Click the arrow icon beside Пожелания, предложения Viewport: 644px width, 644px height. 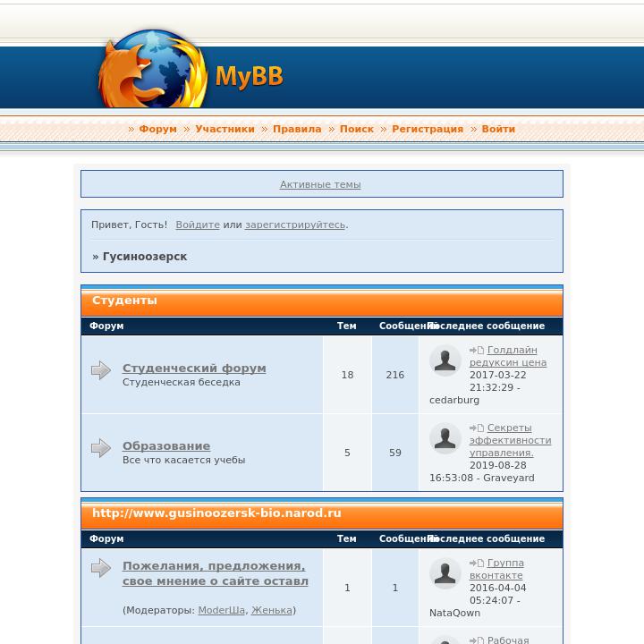[x=101, y=568]
